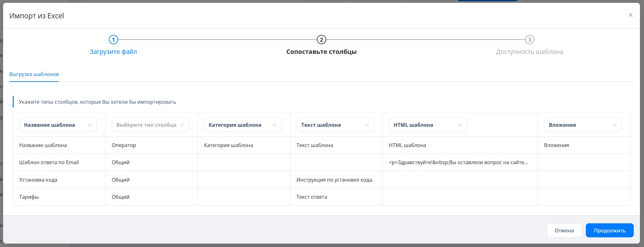Click the 'Тарифы' table cell
Image resolution: width=644 pixels, height=247 pixels.
29,197
